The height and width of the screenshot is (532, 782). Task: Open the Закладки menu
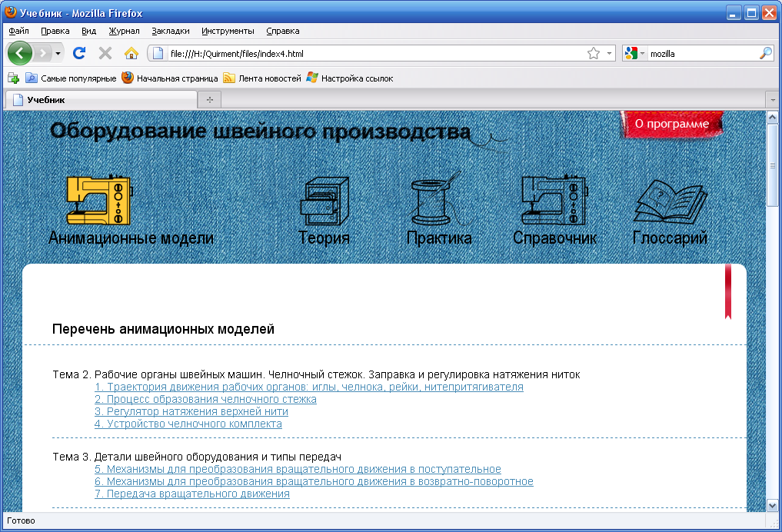[171, 31]
